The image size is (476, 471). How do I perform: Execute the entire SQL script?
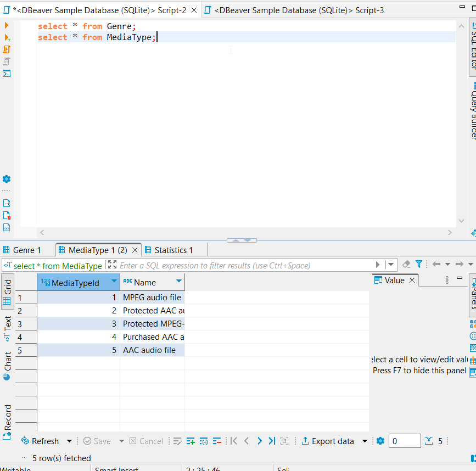(7, 49)
